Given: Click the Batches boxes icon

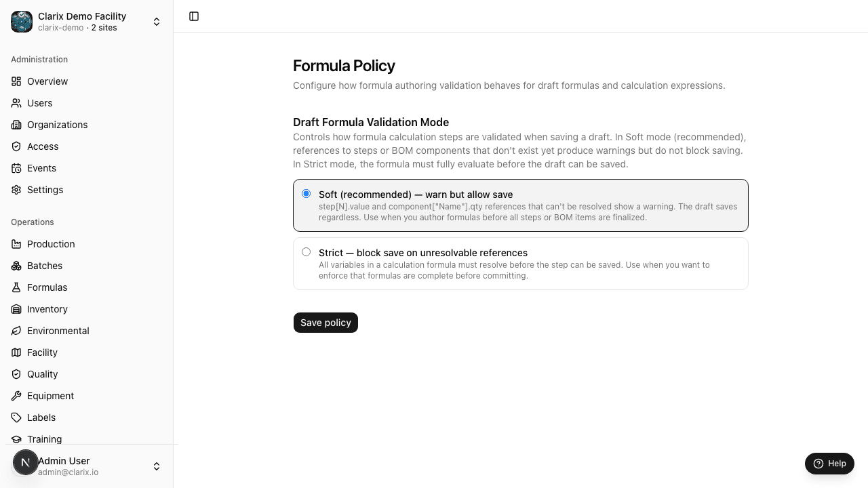Looking at the screenshot, I should 16,266.
